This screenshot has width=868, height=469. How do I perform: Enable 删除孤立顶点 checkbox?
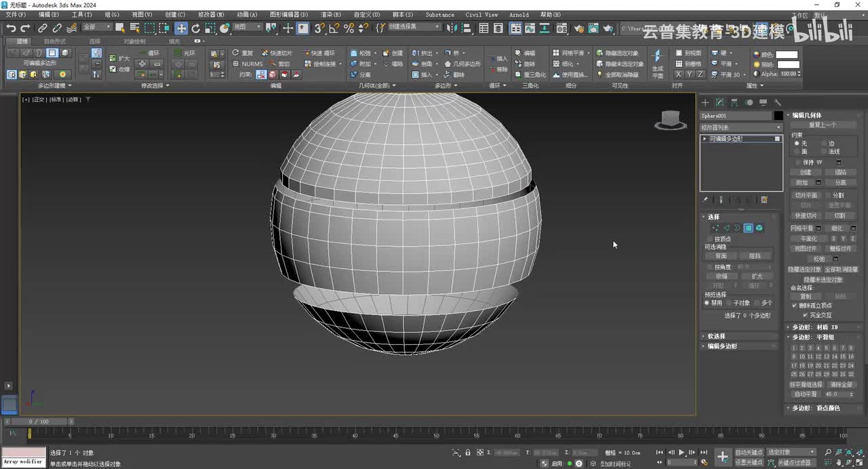click(x=795, y=306)
